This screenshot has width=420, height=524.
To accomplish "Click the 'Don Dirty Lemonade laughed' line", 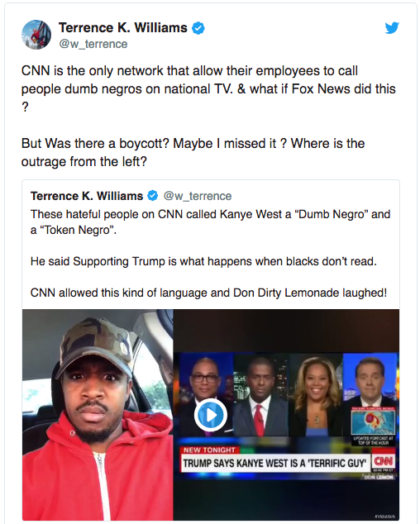I will point(208,293).
